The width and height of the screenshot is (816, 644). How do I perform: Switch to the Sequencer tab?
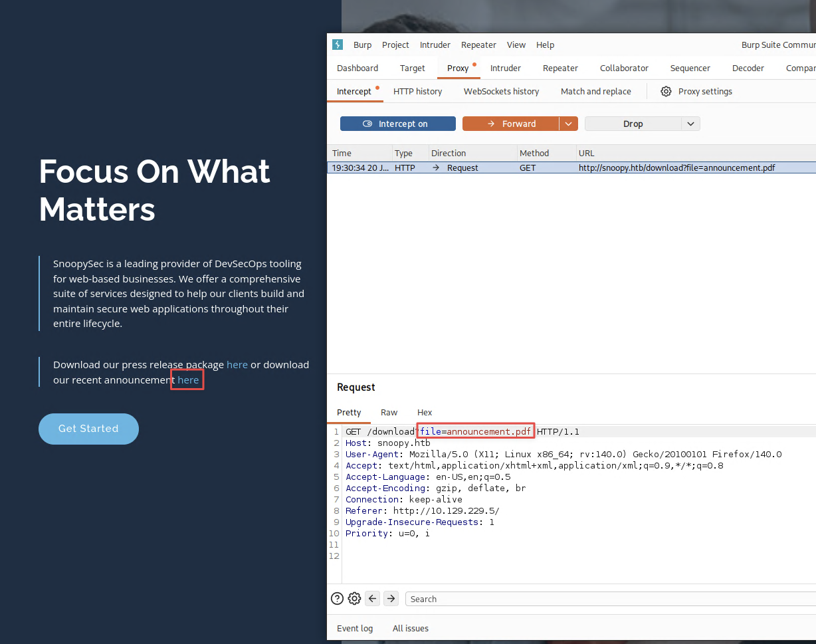pos(690,68)
